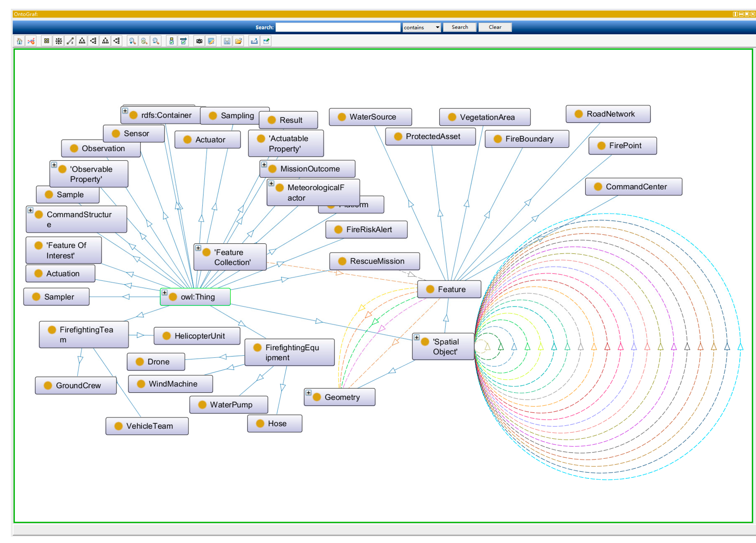The image size is (756, 543).
Task: Click the Search button
Action: coord(459,27)
